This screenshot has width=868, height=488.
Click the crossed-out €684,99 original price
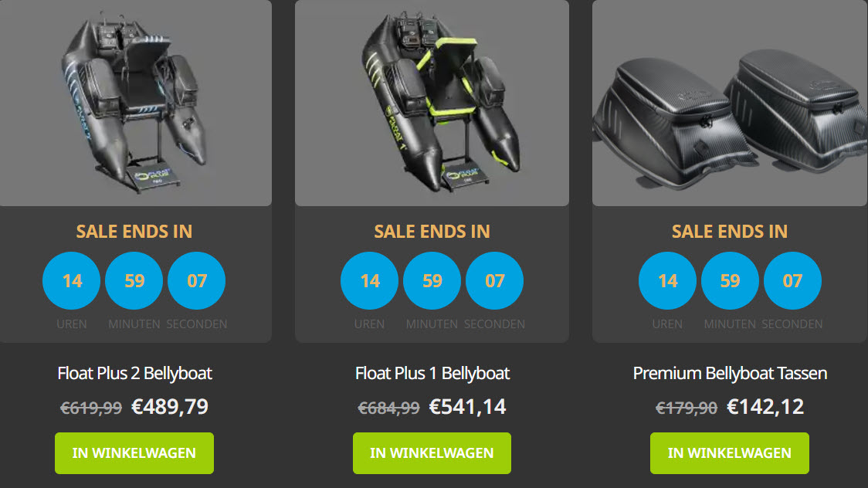pos(388,408)
